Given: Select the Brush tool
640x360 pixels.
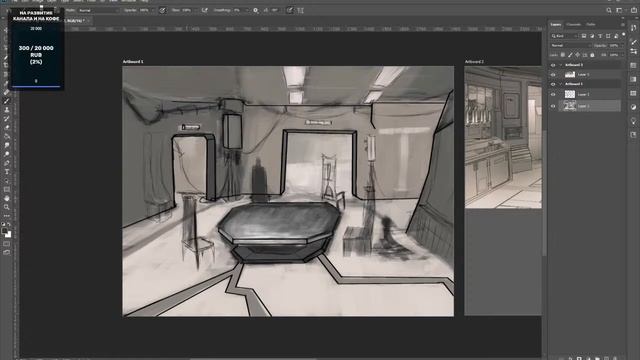Looking at the screenshot, I should click(x=7, y=101).
